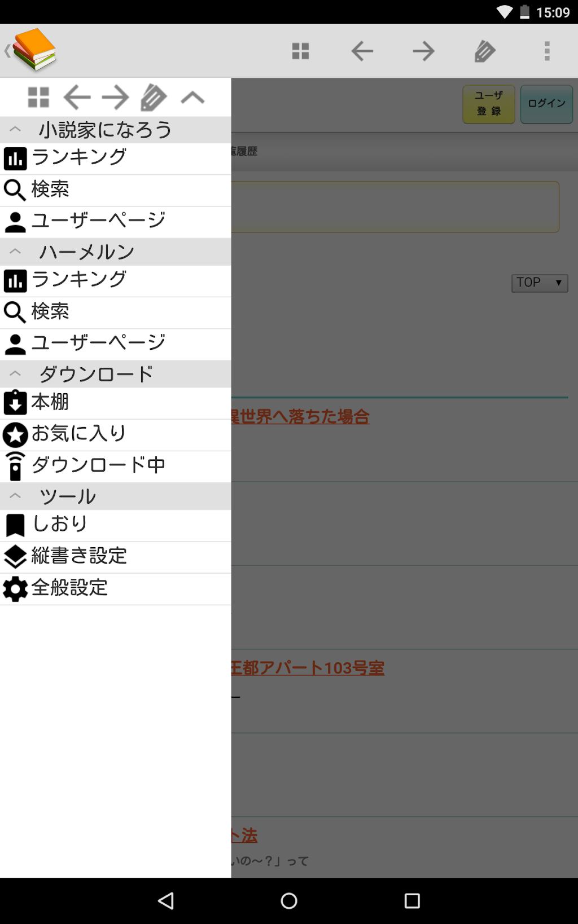Tap the drawer's grid icon
This screenshot has width=578, height=924.
pos(38,98)
